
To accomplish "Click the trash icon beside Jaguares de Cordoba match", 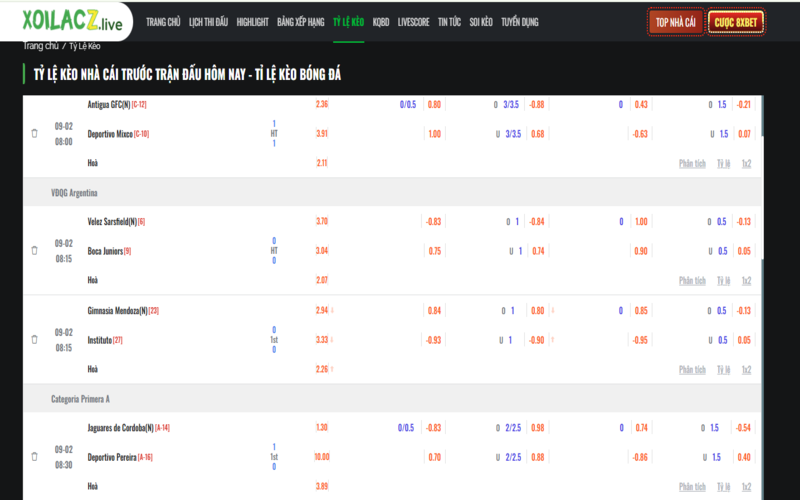I will (x=34, y=456).
